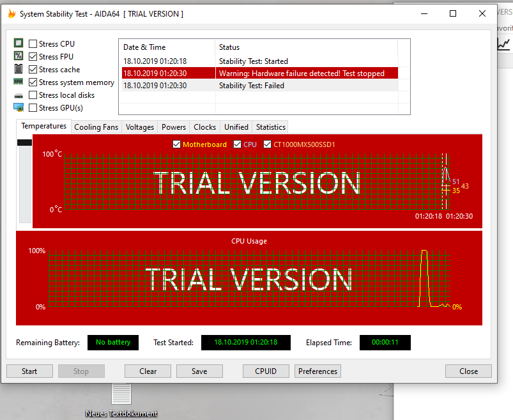Viewport: 513px width, 420px height.
Task: Go to the Powers tab
Action: [174, 127]
